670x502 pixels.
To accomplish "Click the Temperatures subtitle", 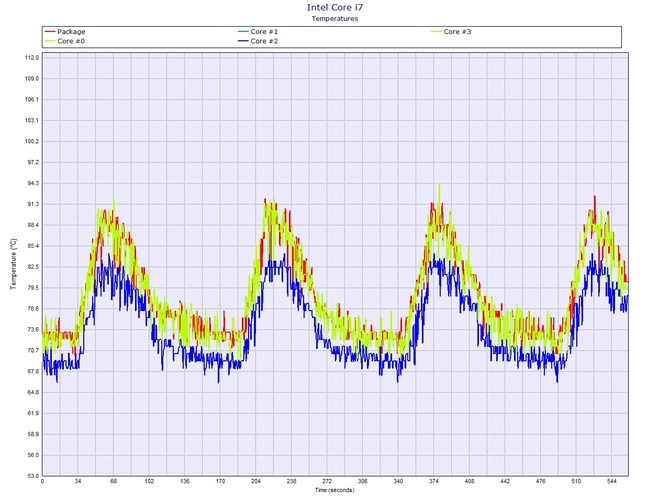I will (335, 18).
